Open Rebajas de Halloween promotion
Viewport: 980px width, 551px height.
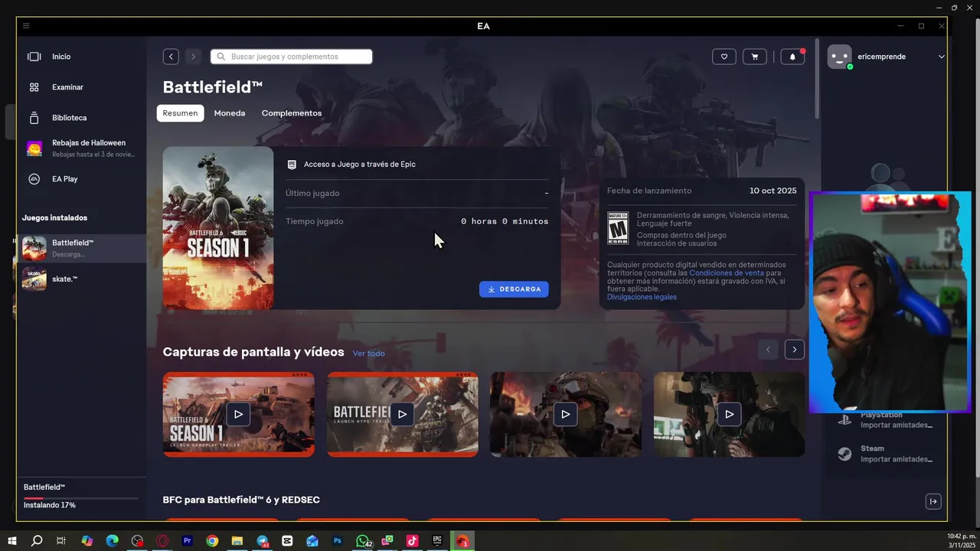click(x=81, y=148)
